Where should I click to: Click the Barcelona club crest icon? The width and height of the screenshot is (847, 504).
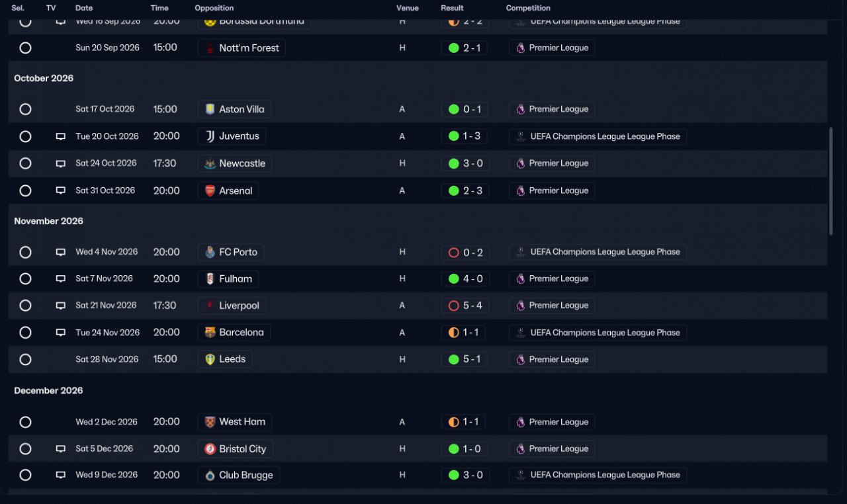(210, 333)
